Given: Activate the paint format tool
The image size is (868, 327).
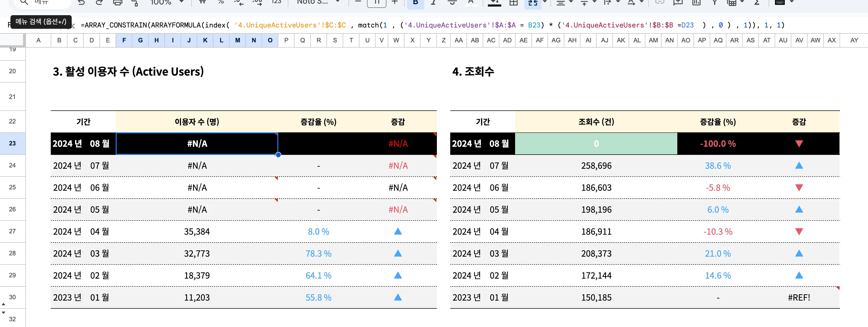Looking at the screenshot, I should click(x=135, y=3).
